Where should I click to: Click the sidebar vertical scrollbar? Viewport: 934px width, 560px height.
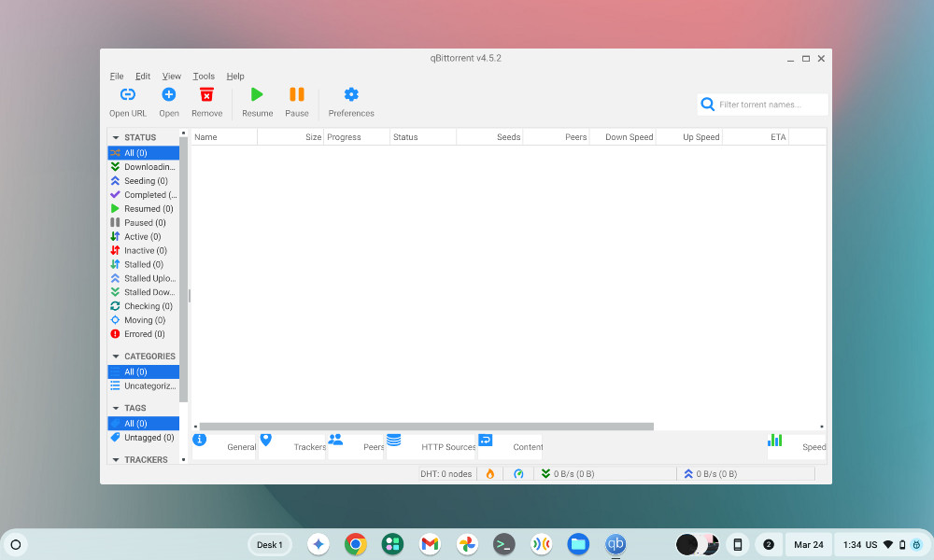183,271
